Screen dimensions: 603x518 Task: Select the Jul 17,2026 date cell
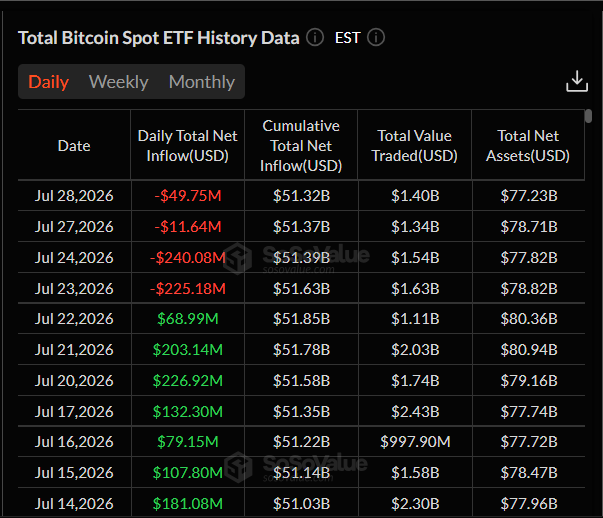pyautogui.click(x=74, y=411)
